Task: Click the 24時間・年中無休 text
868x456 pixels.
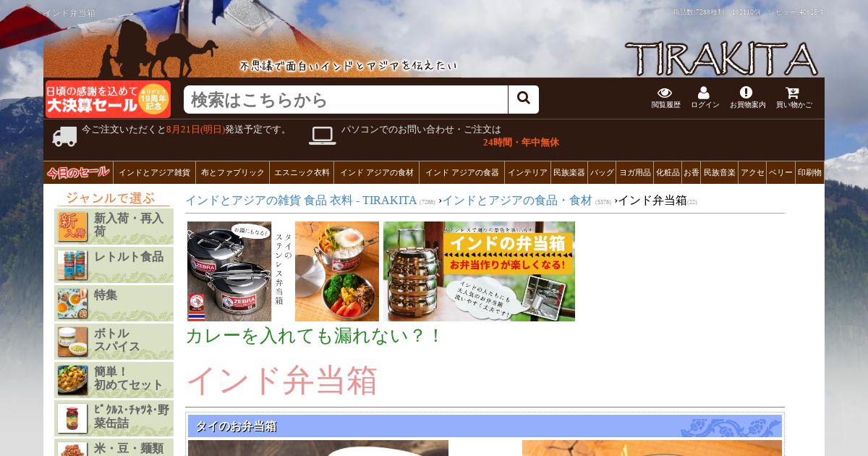Action: pos(521,143)
